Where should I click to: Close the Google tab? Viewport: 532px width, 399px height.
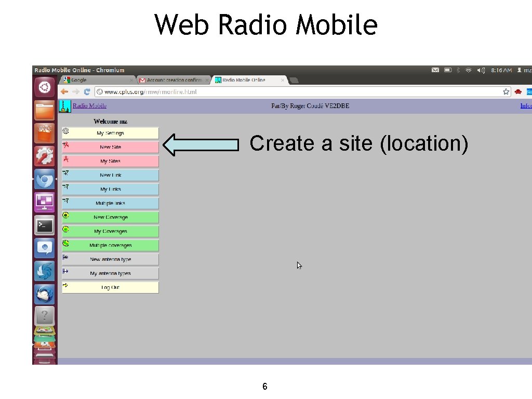coord(131,80)
